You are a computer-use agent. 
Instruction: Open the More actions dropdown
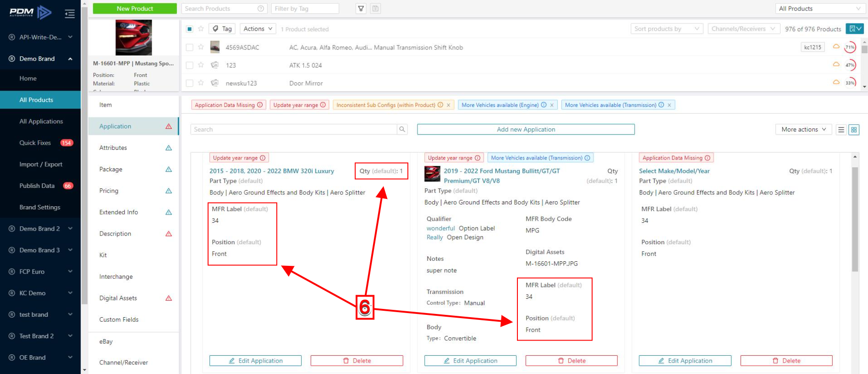point(803,130)
